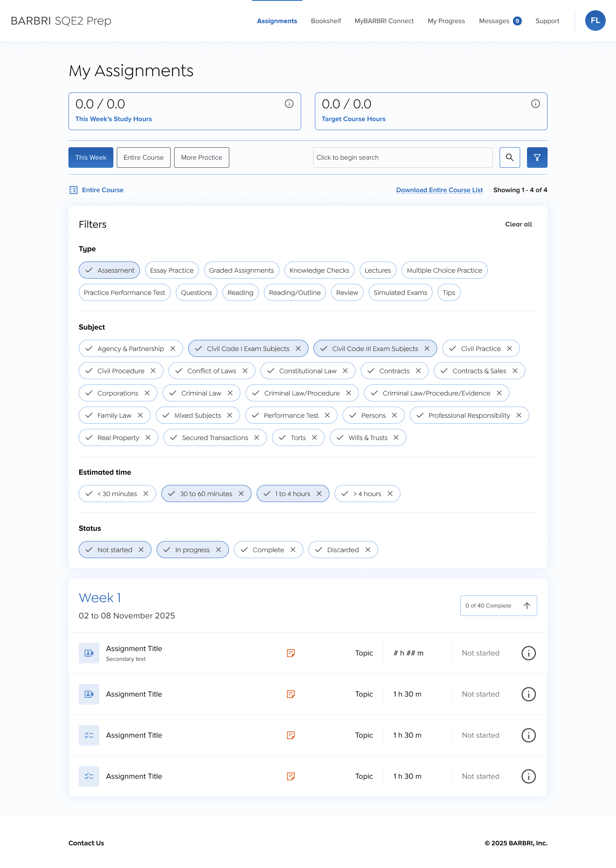
Task: Select the More Practice tab
Action: (x=201, y=158)
